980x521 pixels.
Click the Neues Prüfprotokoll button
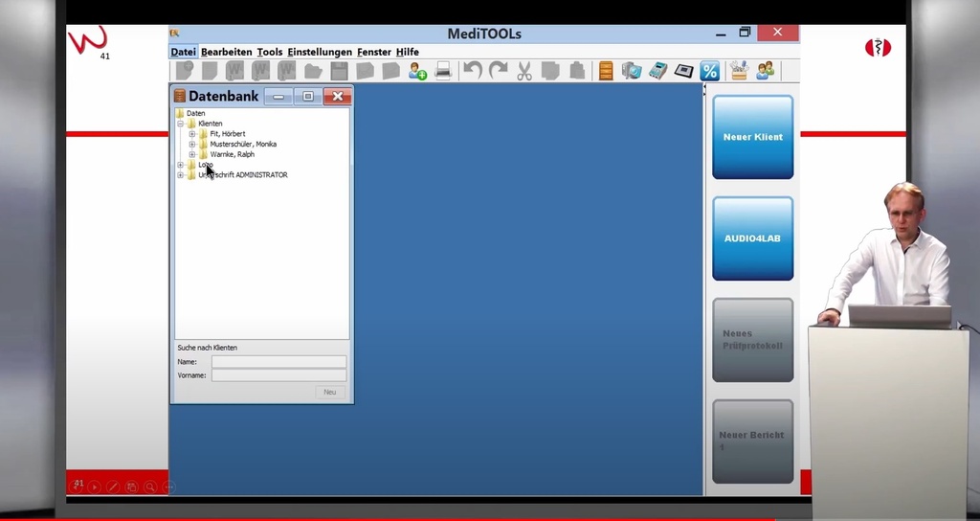753,340
